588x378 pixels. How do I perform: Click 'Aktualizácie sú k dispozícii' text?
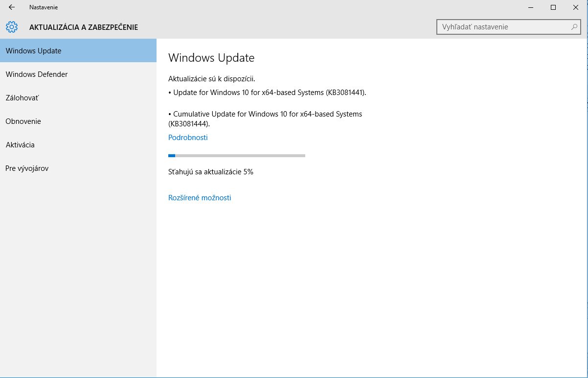coord(212,79)
